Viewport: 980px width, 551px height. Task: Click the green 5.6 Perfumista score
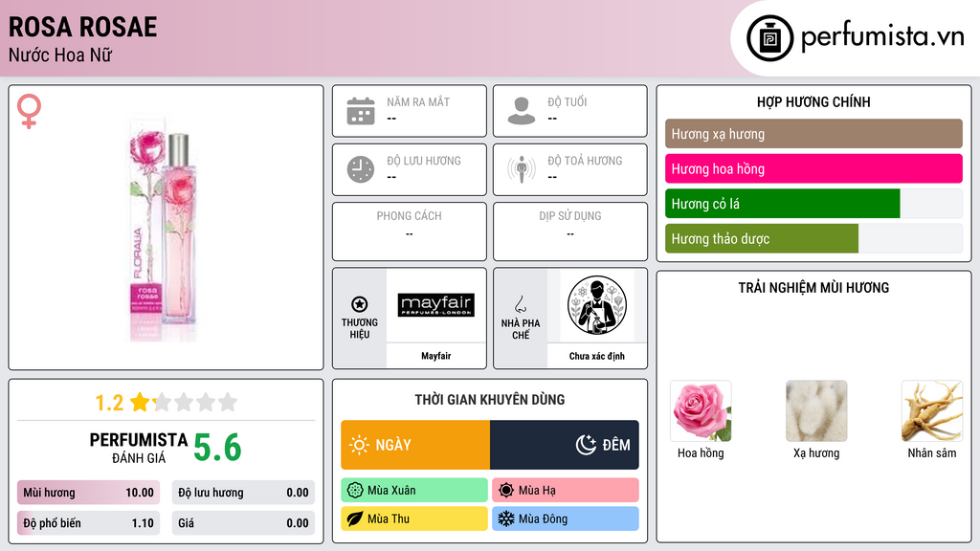tap(217, 448)
